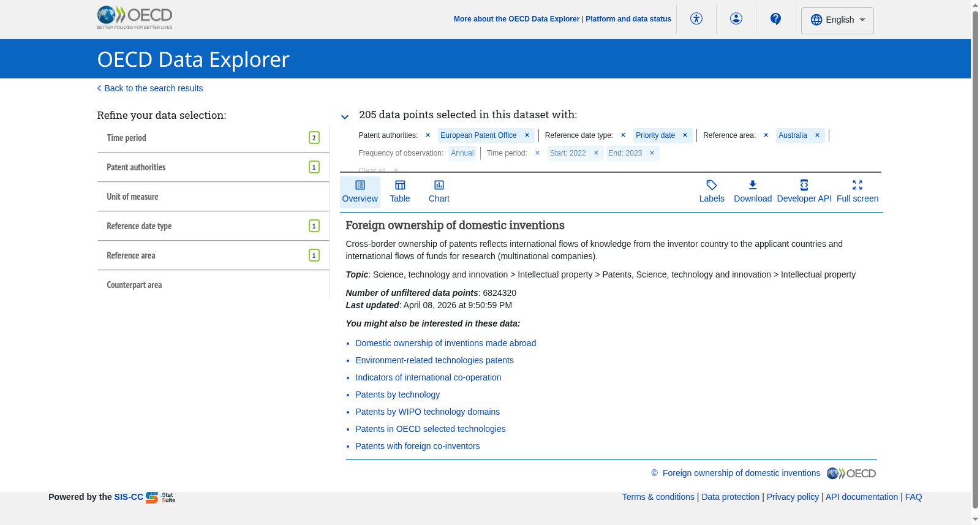Expand the Patent authorities filter
Viewport: 980px width, 525px height.
pyautogui.click(x=213, y=167)
